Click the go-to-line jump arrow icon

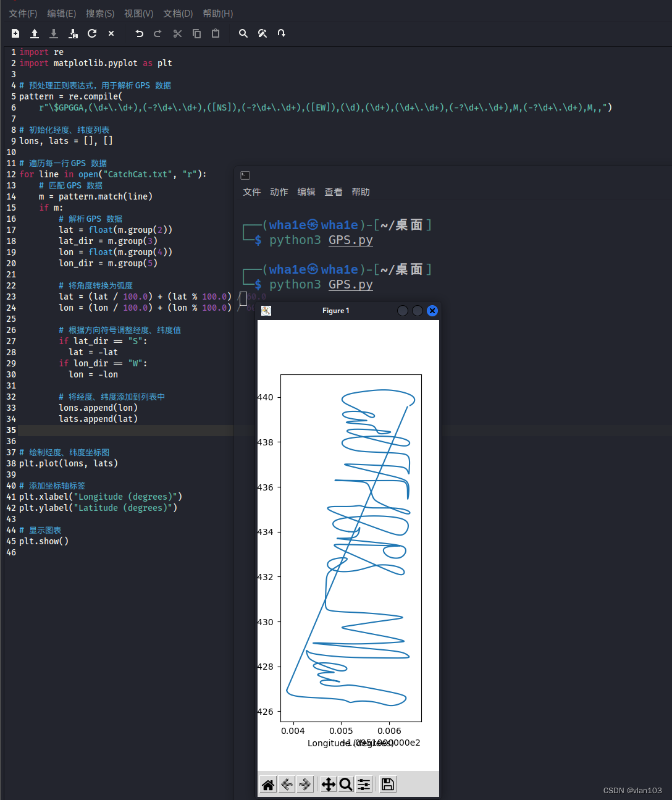point(282,33)
